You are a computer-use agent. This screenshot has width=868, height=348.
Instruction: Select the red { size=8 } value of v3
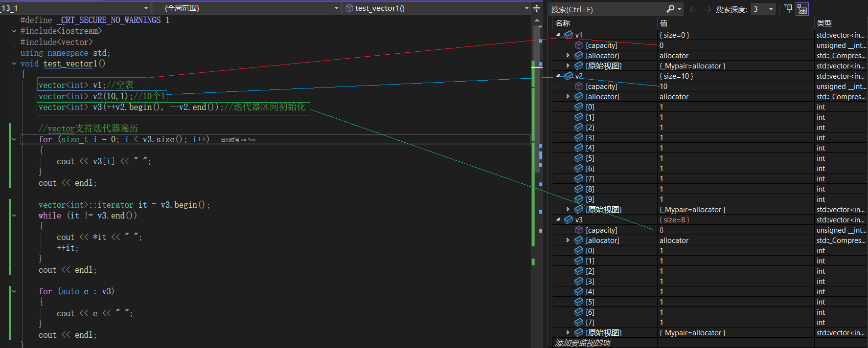click(674, 219)
